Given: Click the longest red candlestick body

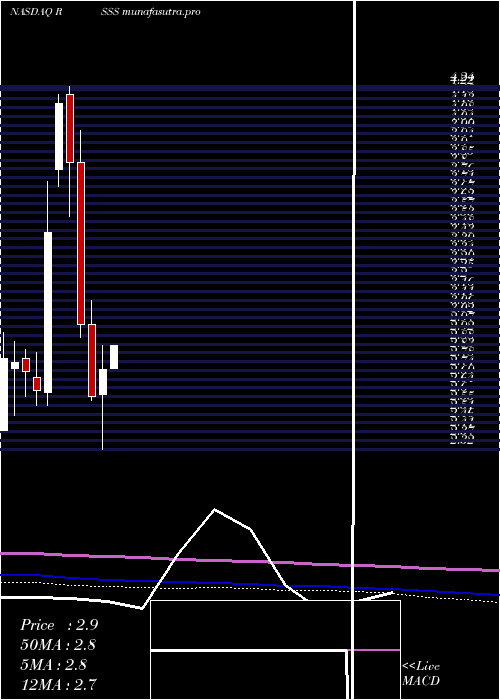Looking at the screenshot, I should tap(81, 243).
